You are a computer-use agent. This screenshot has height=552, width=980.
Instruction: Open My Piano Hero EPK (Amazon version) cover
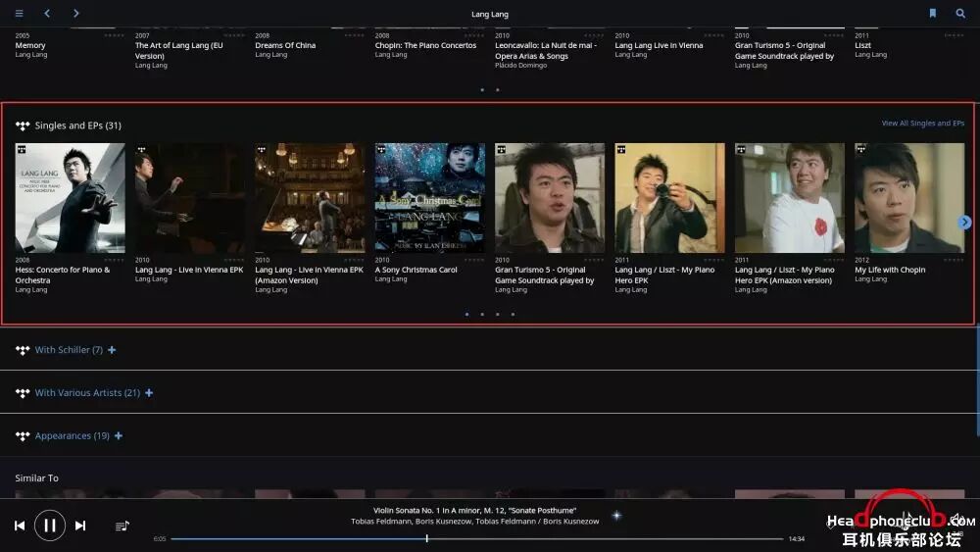coord(790,198)
